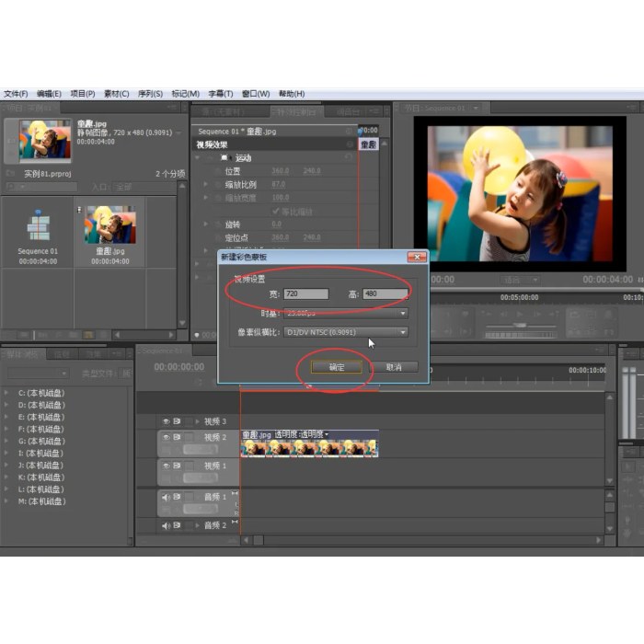Reset the 运动 effect with its reset icon

[349, 157]
